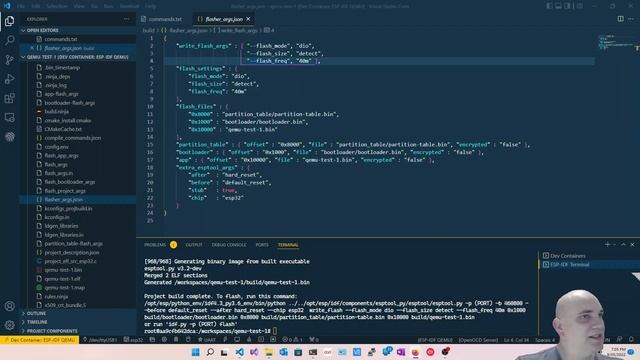Viewport: 640px width, 360px height.
Task: Click the Spaces: 4 indentation status item
Action: pos(545,340)
